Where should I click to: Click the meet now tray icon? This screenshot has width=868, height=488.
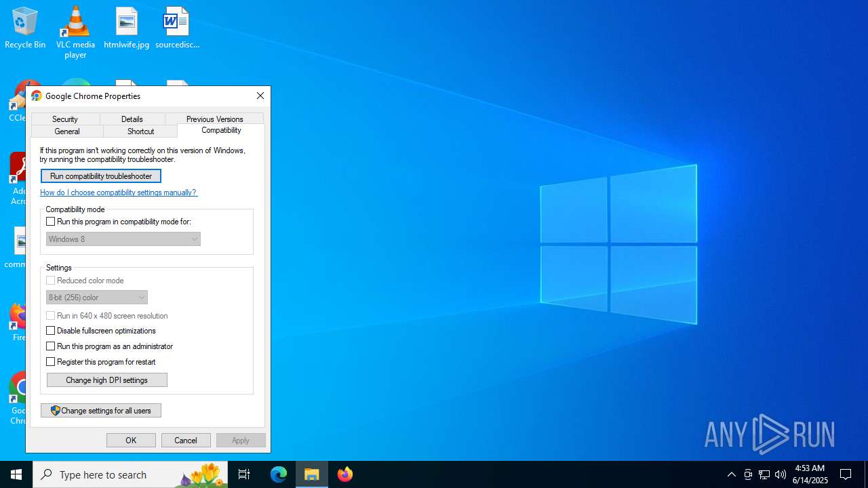click(748, 474)
